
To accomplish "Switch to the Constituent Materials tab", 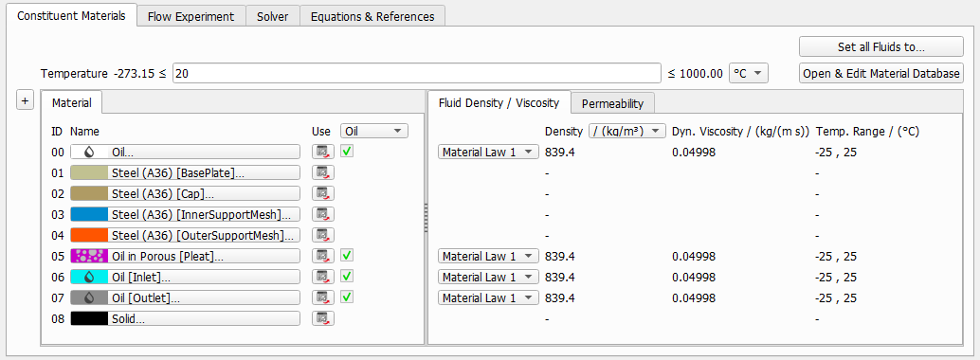I will 71,15.
